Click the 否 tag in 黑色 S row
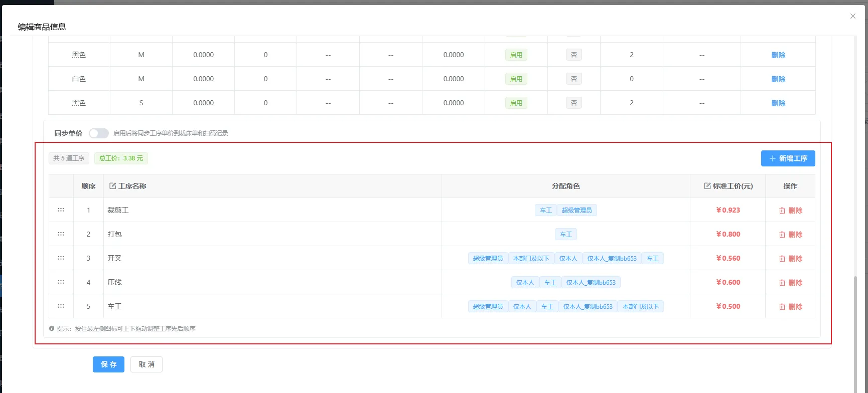868x393 pixels. (x=573, y=103)
